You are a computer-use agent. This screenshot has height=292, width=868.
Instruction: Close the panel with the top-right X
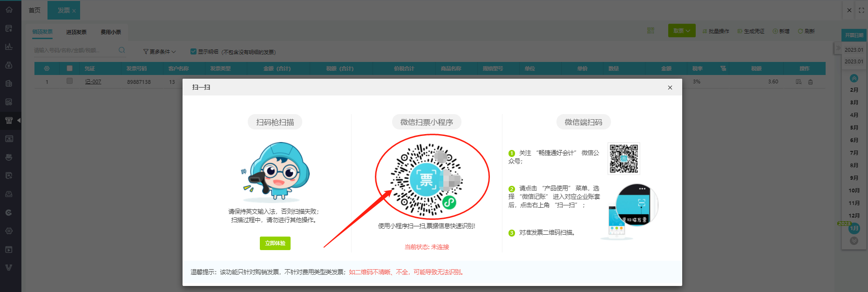click(849, 10)
